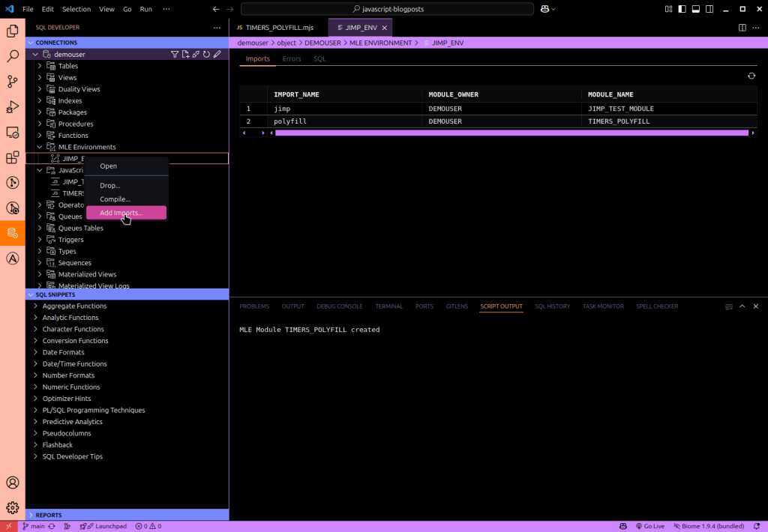Expand the Aggregate Functions snippet group
The image size is (768, 532).
(35, 306)
